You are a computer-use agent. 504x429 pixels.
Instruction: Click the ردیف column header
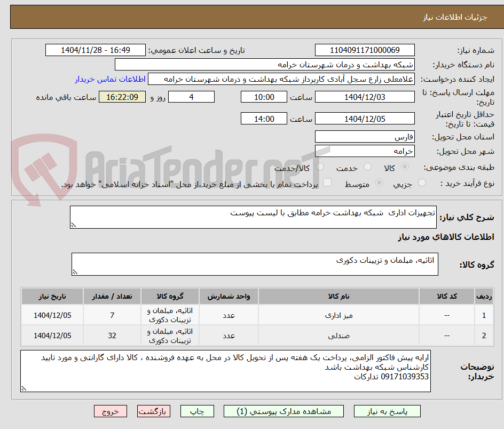(484, 296)
